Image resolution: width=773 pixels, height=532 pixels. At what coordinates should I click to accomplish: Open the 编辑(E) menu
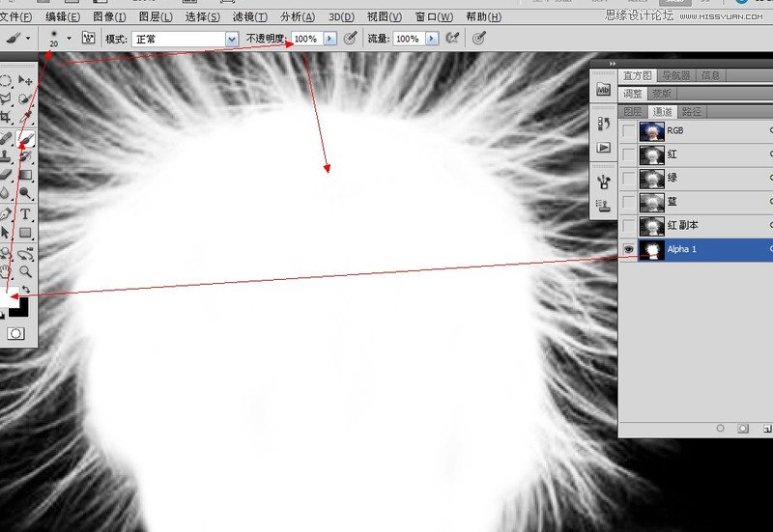click(63, 17)
